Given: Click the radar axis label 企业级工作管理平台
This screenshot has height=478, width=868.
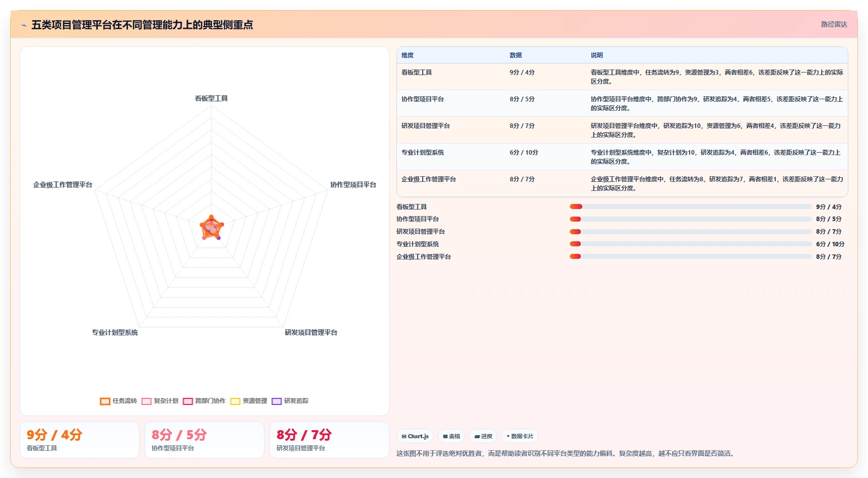Looking at the screenshot, I should 63,185.
